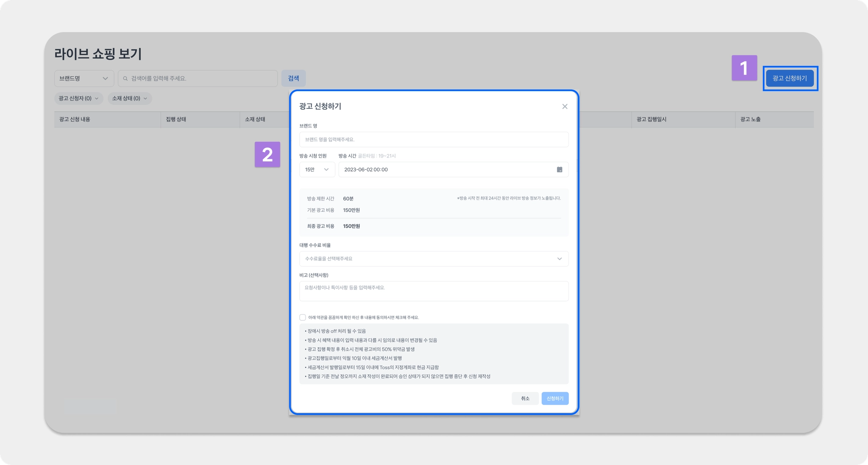Click the 광고 신청하기 button at top right

(790, 78)
